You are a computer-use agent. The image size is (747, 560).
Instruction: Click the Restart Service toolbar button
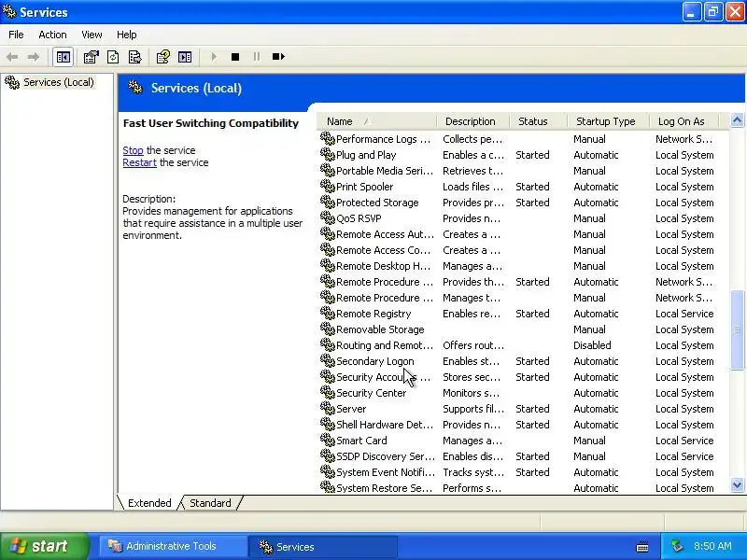point(278,57)
